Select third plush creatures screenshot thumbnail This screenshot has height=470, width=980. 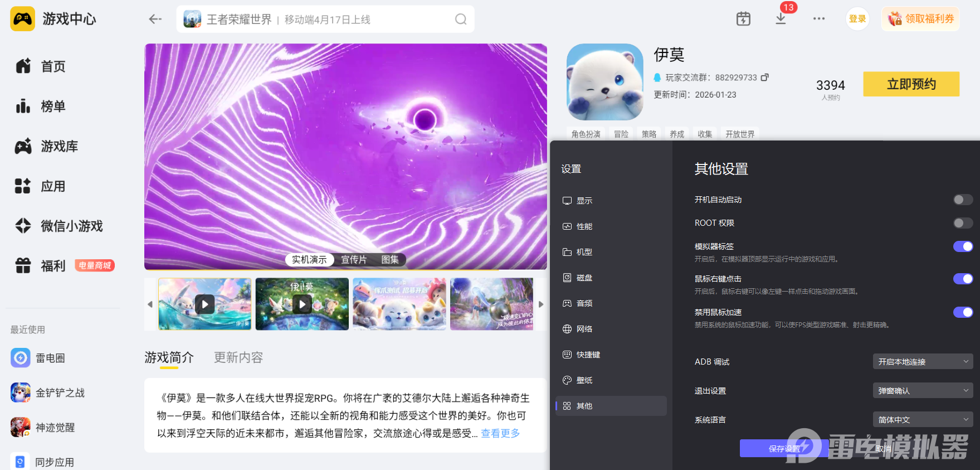[x=399, y=304]
